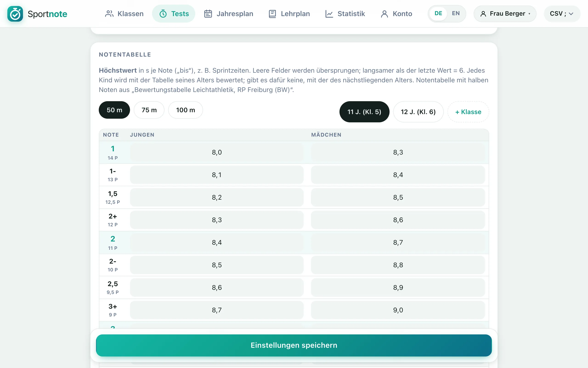Edit Mädchen value 8,8 for Note 2-
Image resolution: width=588 pixels, height=368 pixels.
[398, 265]
